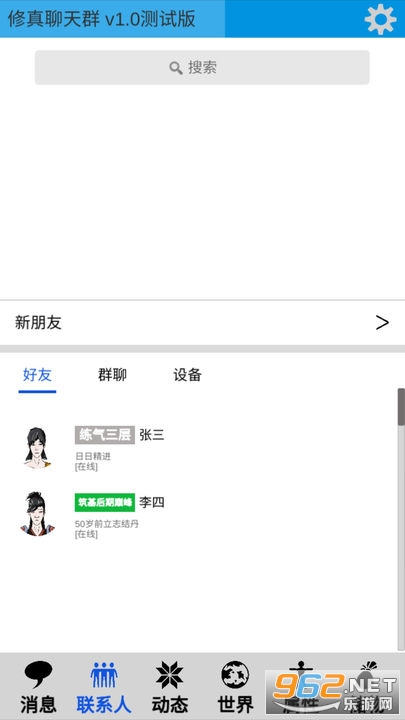
Task: Select the 好友 tab
Action: coord(37,375)
